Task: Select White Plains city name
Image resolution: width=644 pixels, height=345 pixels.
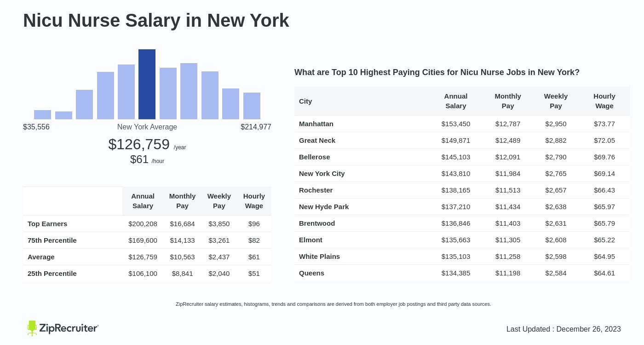Action: [319, 256]
